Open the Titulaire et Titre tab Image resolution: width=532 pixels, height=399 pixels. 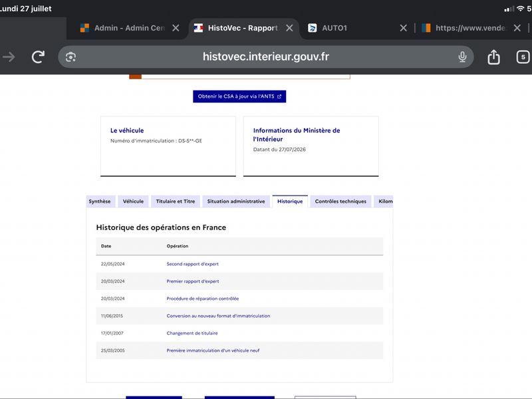[x=176, y=201]
